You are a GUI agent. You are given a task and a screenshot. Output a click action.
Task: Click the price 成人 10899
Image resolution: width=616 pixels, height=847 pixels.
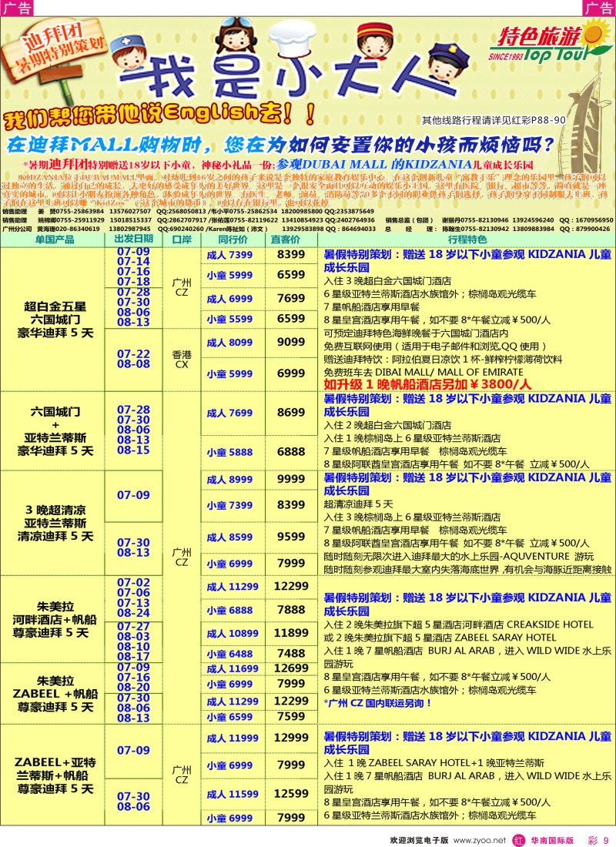click(233, 634)
